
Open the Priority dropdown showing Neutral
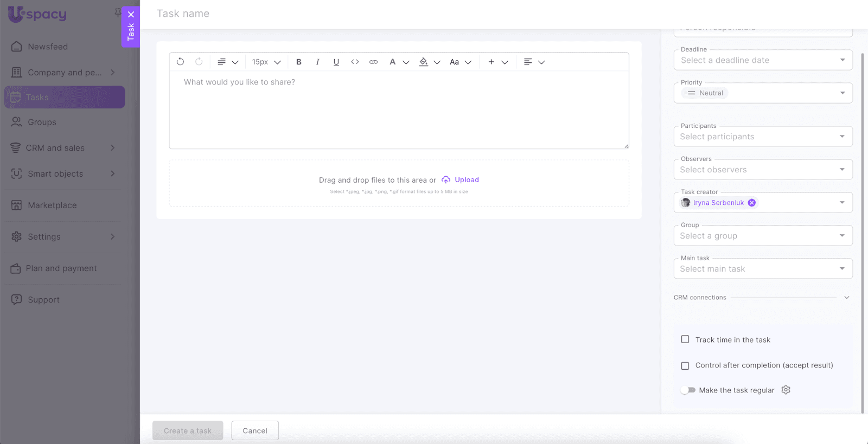762,93
